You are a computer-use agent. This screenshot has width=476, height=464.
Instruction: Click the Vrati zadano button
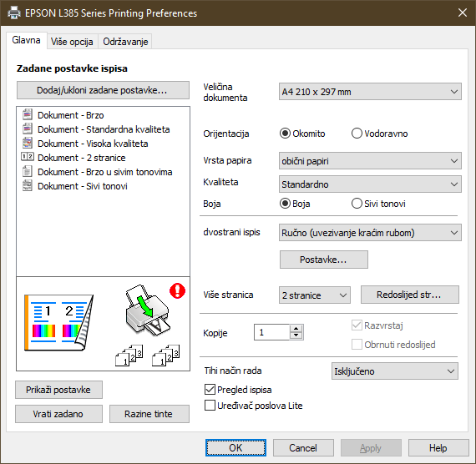[x=58, y=414]
